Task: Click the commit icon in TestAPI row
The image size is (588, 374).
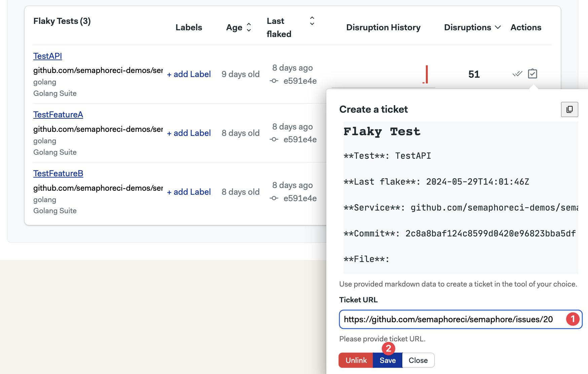Action: (274, 81)
